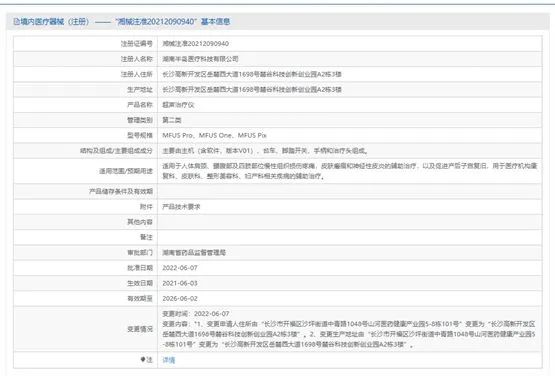This screenshot has width=555, height=376.
Task: Click the expiry date 2026-06-02
Action: pos(180,298)
